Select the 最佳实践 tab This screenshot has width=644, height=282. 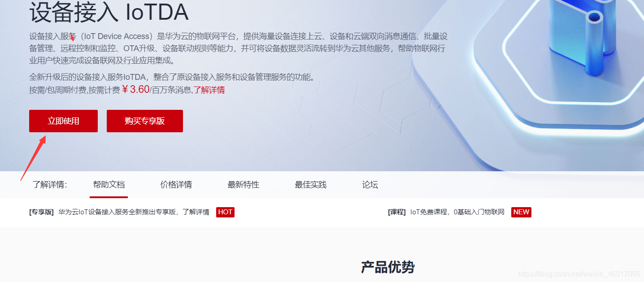click(311, 185)
